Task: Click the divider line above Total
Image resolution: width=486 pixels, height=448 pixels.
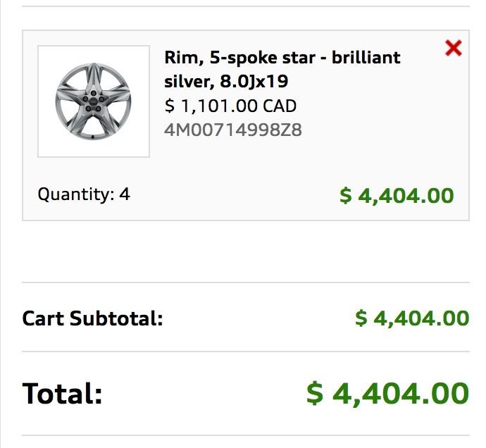Action: click(x=246, y=351)
